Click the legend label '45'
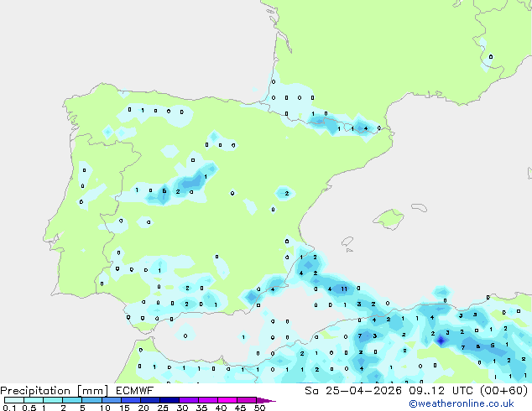The height and width of the screenshot is (411, 532). [240, 408]
